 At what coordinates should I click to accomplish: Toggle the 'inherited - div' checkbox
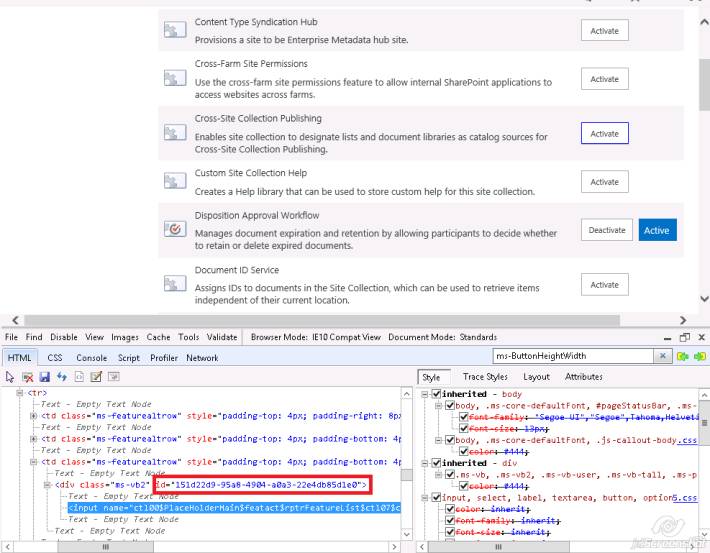tap(436, 463)
